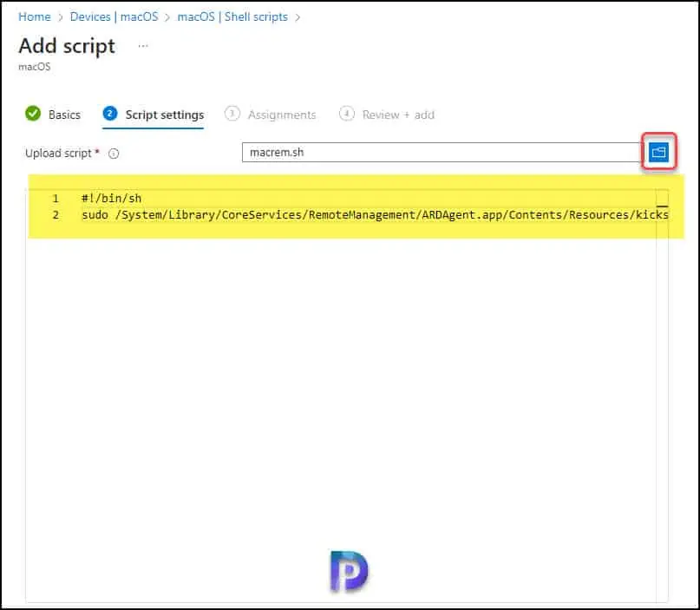Click the info icon beside Upload script
700x610 pixels.
(114, 154)
